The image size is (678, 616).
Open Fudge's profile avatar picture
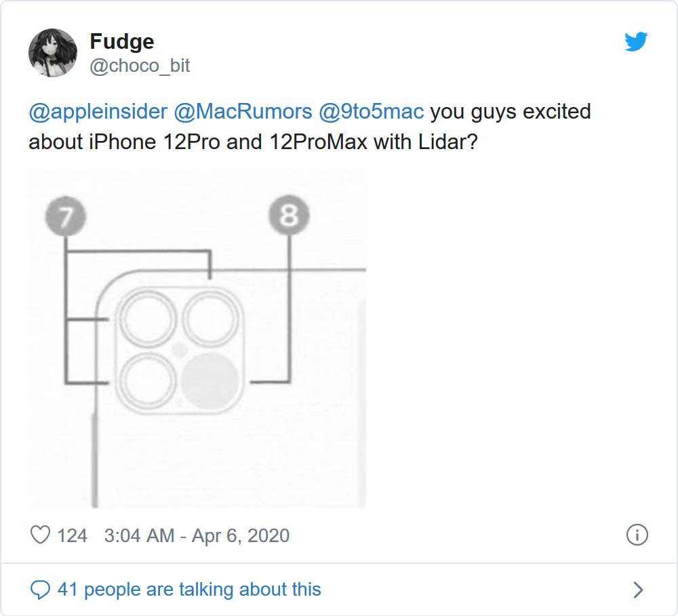pos(53,53)
